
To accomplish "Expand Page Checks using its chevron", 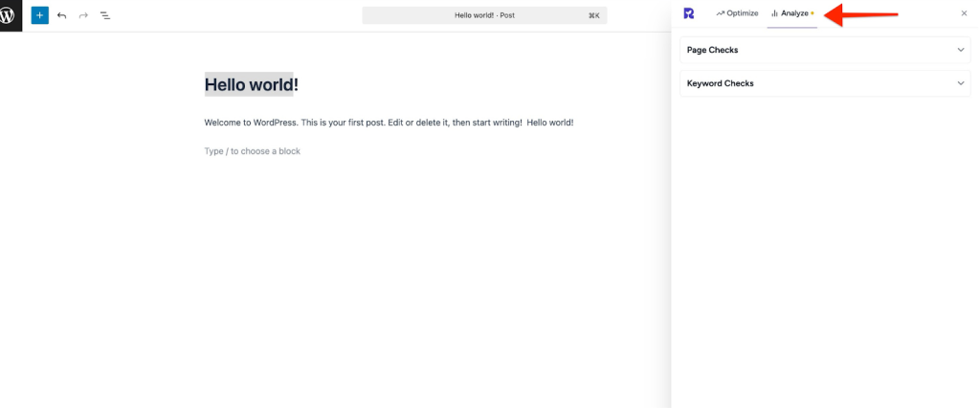I will pos(961,50).
